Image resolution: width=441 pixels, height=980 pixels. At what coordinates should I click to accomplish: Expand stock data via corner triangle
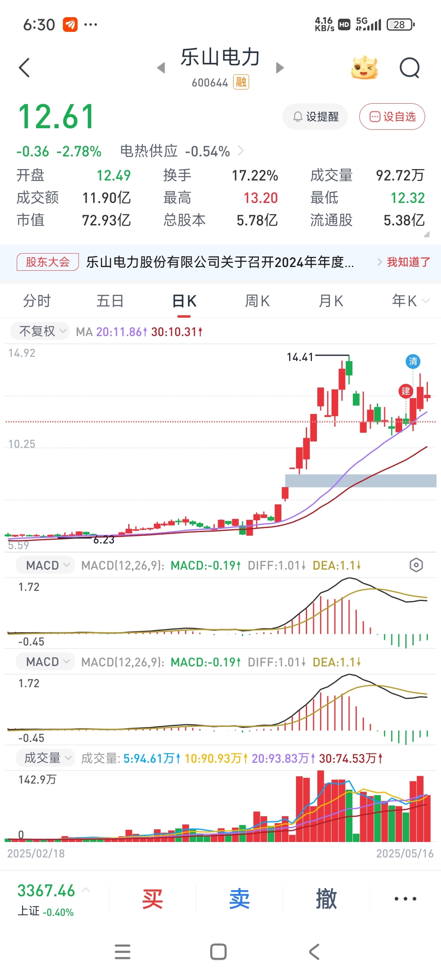coord(427,234)
